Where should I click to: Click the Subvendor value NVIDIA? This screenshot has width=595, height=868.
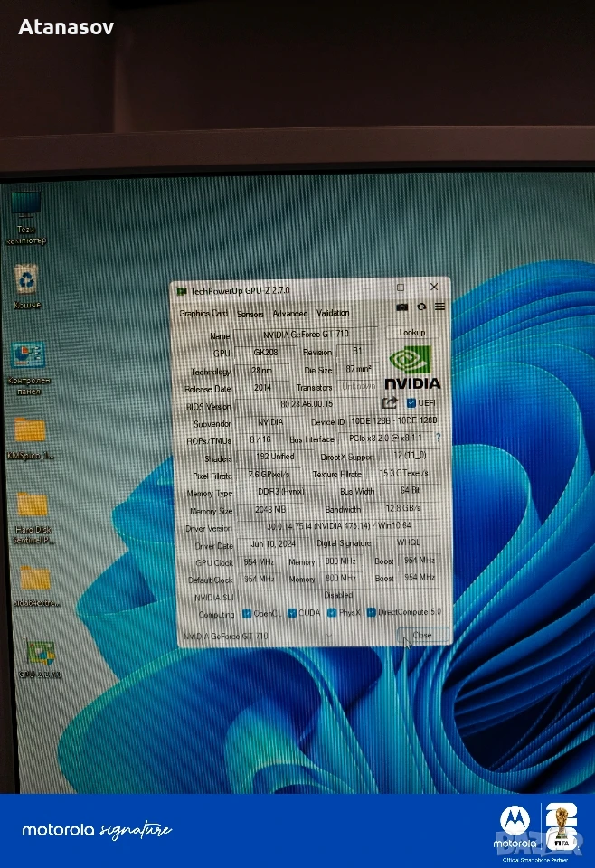point(270,422)
